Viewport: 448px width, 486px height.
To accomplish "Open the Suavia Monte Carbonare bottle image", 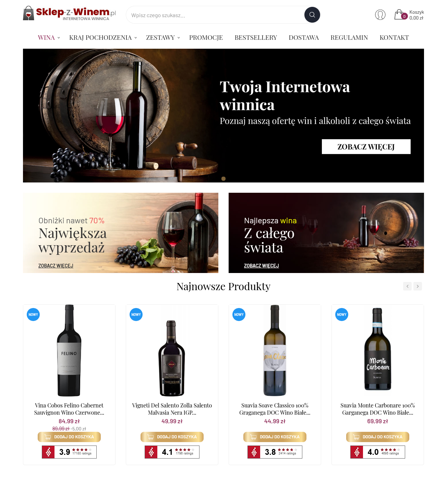I will pyautogui.click(x=378, y=349).
